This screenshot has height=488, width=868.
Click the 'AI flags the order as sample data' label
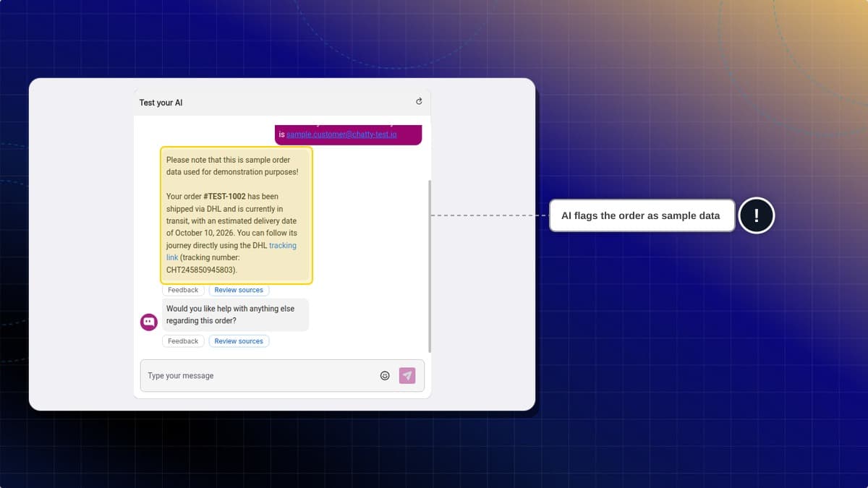click(x=641, y=215)
